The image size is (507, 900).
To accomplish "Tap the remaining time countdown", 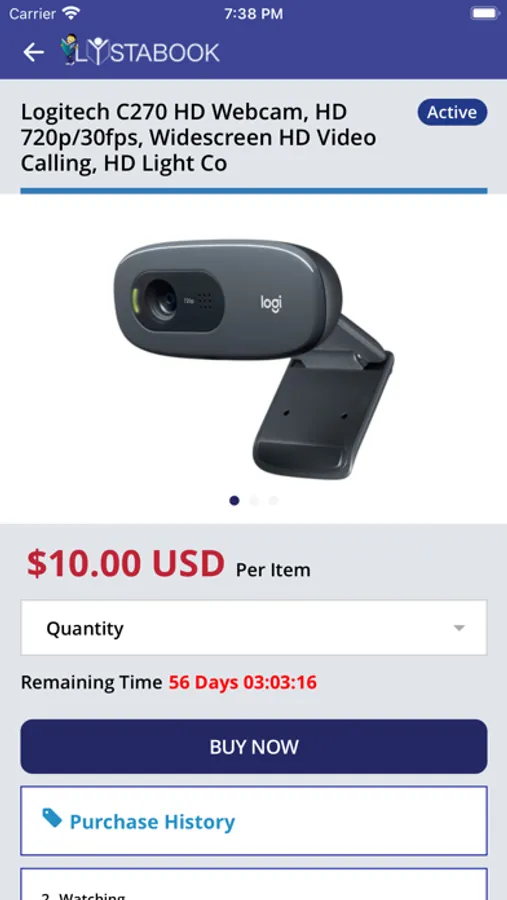I will pos(242,682).
